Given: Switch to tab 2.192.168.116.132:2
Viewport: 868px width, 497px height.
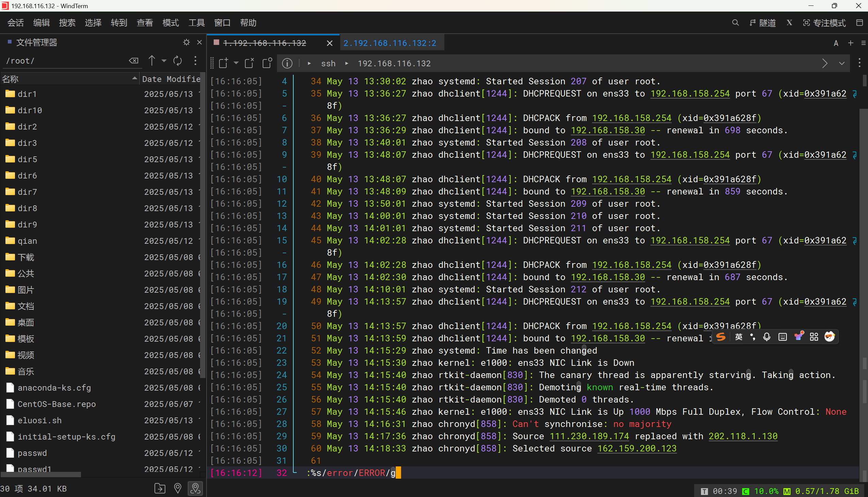Looking at the screenshot, I should coord(389,43).
